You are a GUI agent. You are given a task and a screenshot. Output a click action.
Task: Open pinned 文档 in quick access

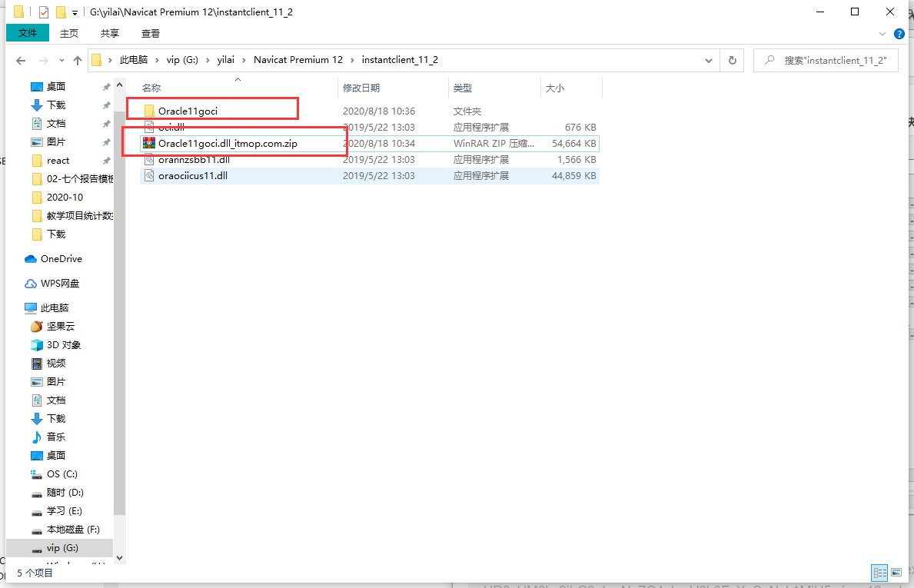coord(56,124)
